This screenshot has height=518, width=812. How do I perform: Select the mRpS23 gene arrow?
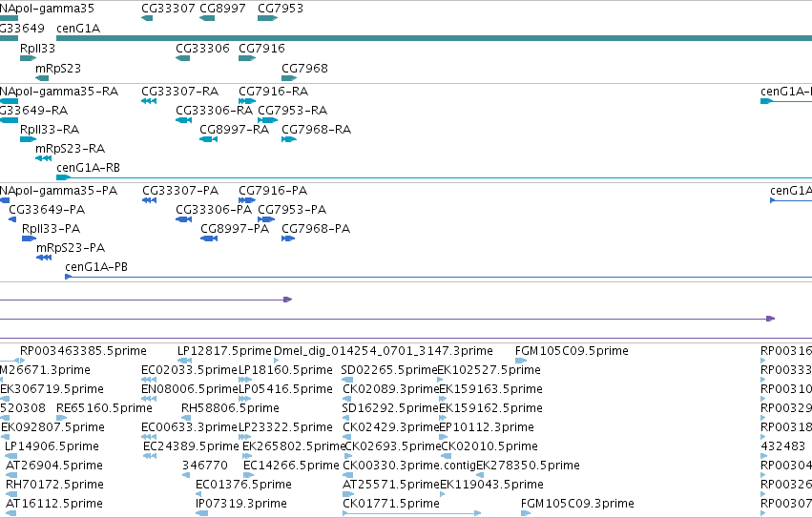pos(42,78)
